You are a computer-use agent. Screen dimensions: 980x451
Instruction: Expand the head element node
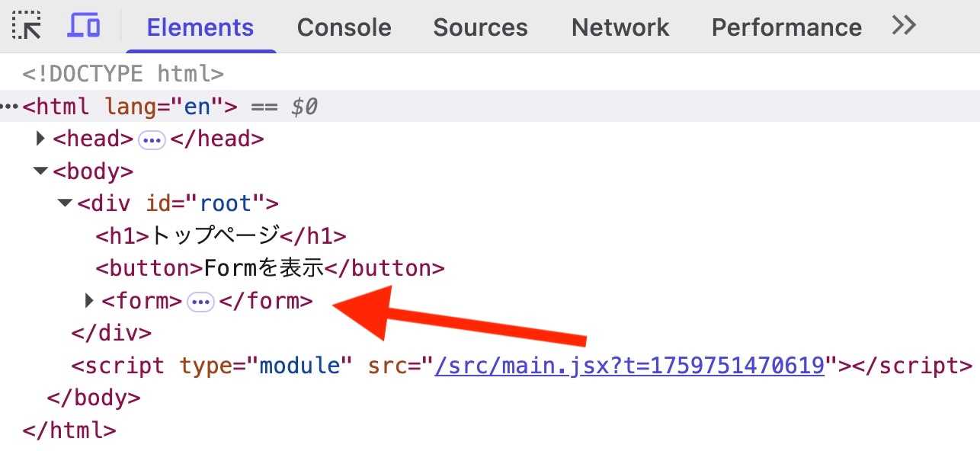tap(41, 139)
